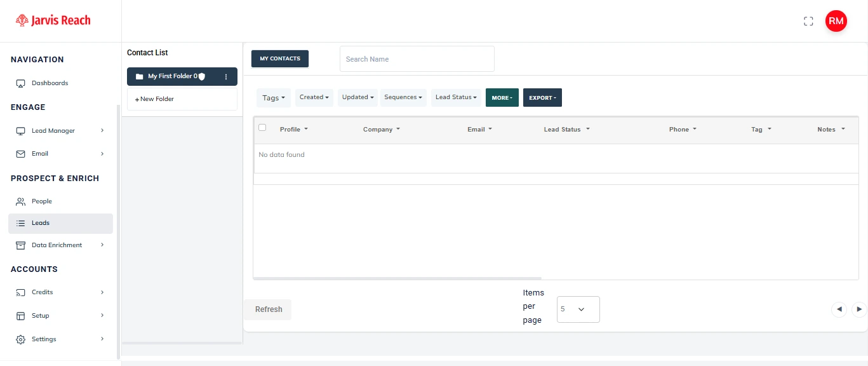This screenshot has width=868, height=366.
Task: Click shield icon beside My First Folder
Action: pos(202,76)
